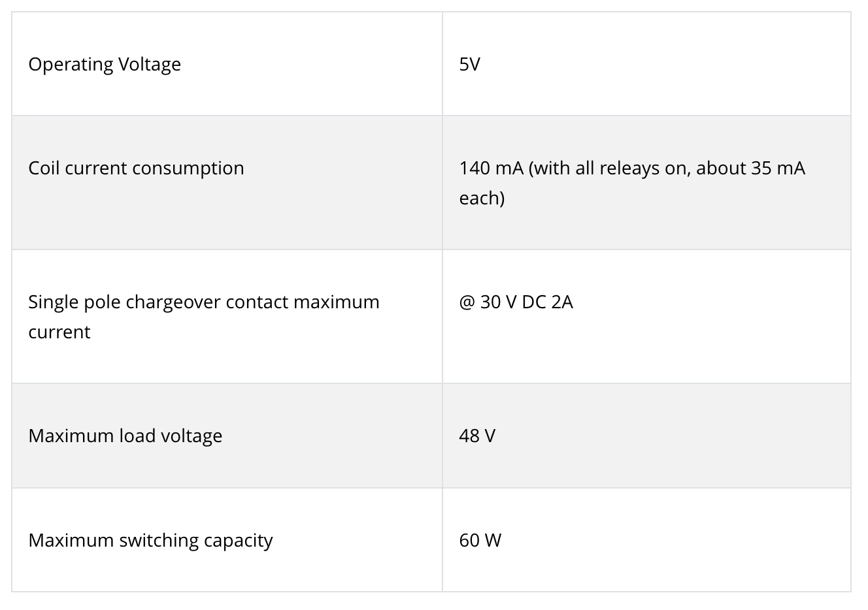
Task: Click the "Coil current consumption" label
Action: pos(136,168)
